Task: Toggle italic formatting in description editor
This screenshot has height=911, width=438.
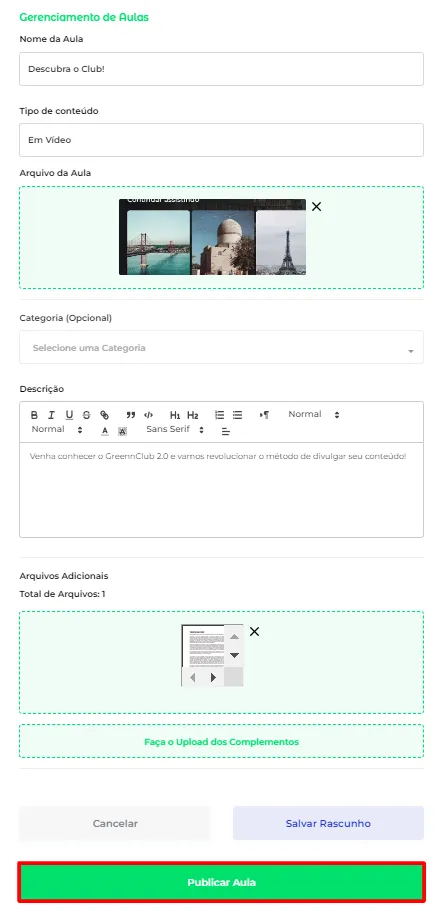Action: click(x=51, y=415)
